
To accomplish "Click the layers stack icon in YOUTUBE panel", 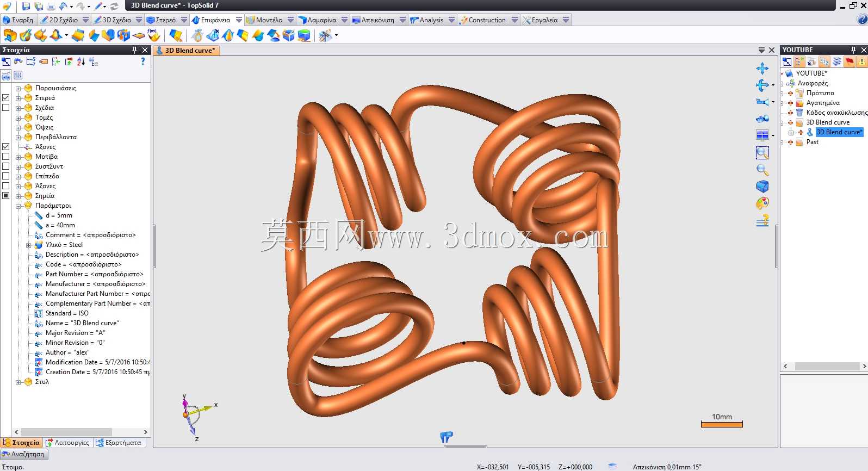I will 837,61.
